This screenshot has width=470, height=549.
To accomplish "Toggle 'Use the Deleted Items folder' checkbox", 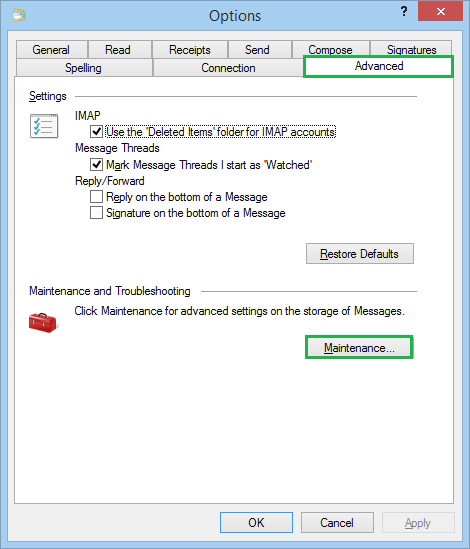I will (x=96, y=132).
